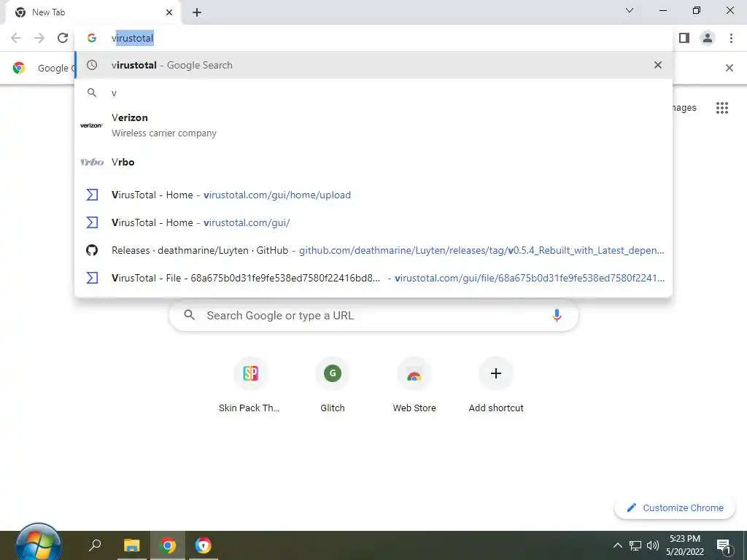
Task: Open the network tray icon
Action: click(x=635, y=545)
